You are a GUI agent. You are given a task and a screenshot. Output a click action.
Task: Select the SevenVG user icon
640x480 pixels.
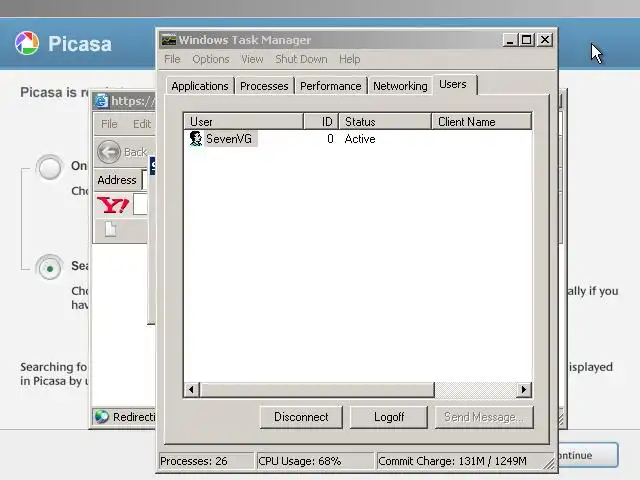click(196, 138)
